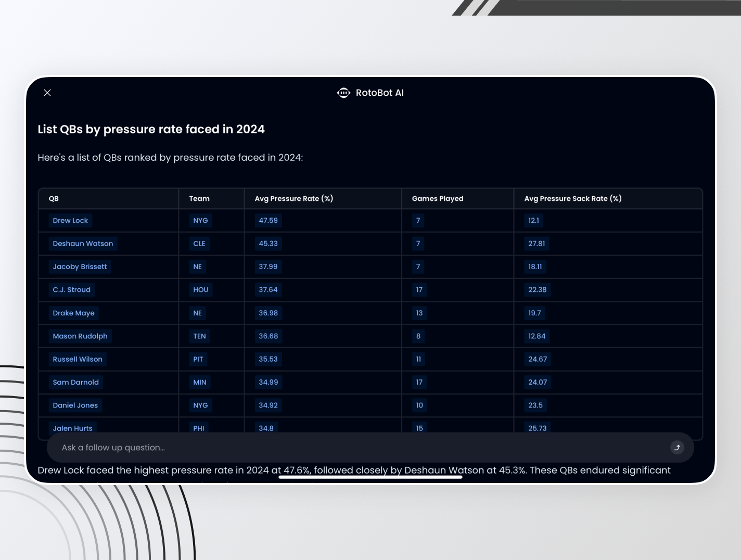The image size is (741, 560).
Task: Click the RotoBot AI logo icon
Action: click(343, 93)
